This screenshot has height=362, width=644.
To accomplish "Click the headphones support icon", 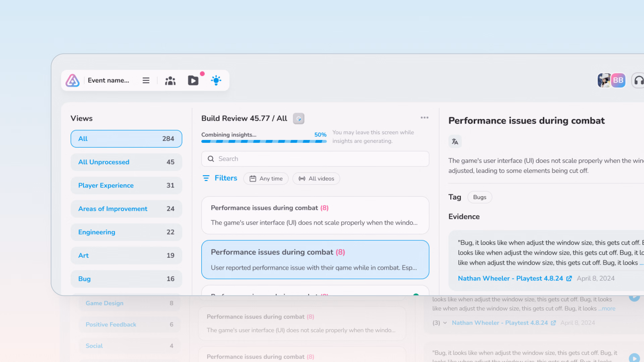I will (x=638, y=80).
